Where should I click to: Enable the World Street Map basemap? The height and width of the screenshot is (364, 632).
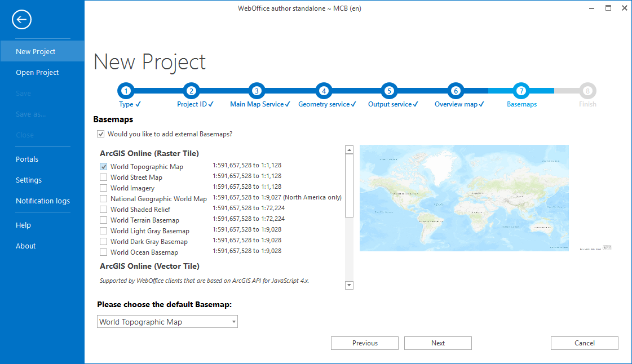coord(103,177)
